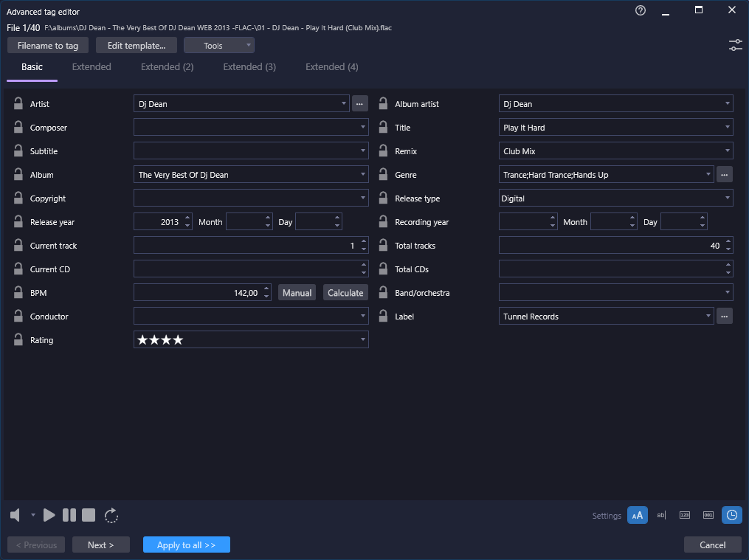Viewport: 749px width, 560px height.
Task: Expand the Release type dropdown showing Digital
Action: (x=727, y=198)
